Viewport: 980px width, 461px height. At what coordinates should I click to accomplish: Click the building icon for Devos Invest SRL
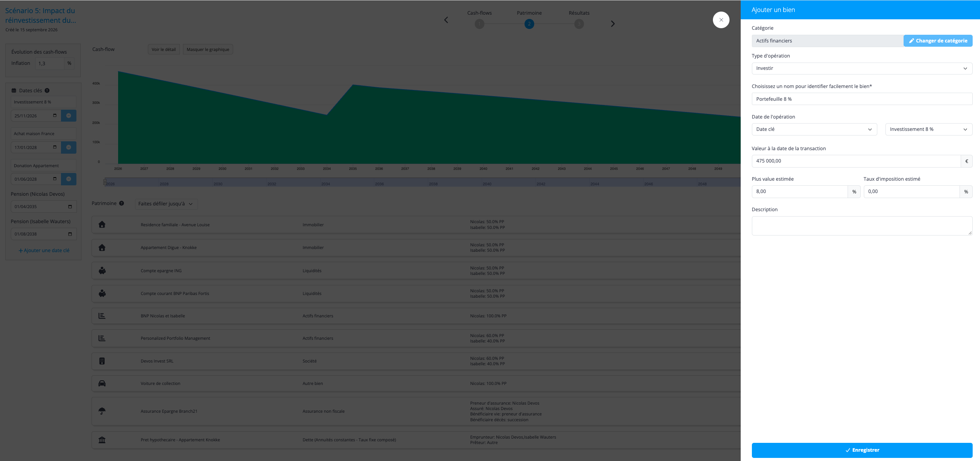(102, 361)
